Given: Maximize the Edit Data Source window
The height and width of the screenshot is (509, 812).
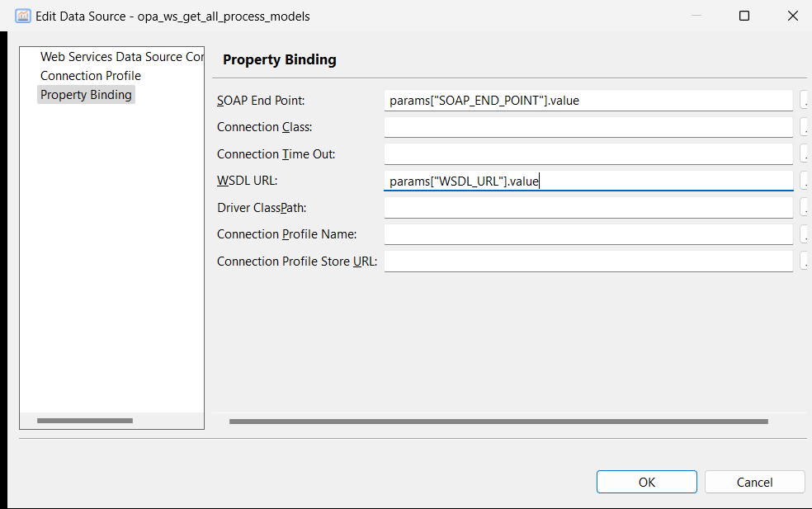Looking at the screenshot, I should coord(744,16).
